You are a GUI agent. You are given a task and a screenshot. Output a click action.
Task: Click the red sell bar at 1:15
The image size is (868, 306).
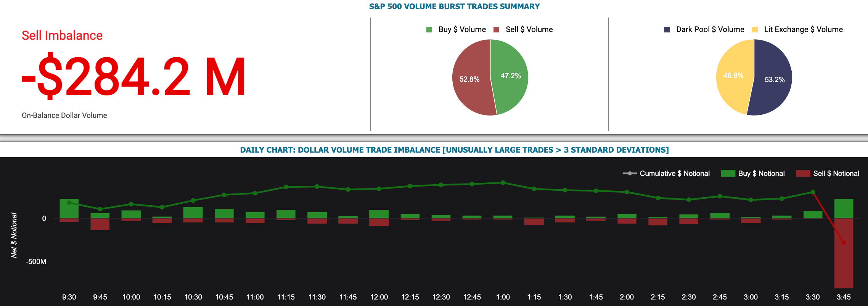534,222
